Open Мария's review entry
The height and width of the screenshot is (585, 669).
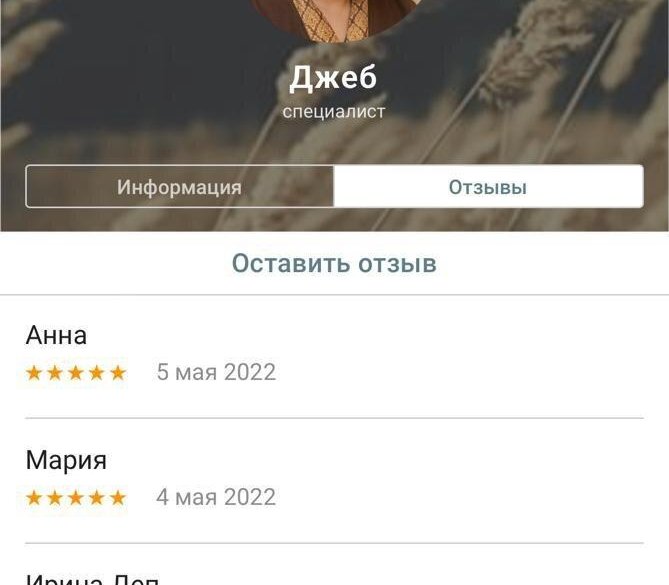point(334,481)
